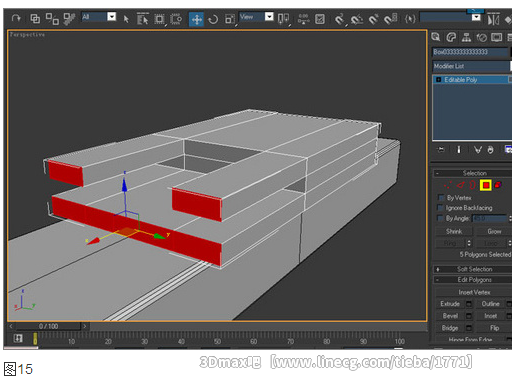Viewport: 512px width, 381px height.
Task: Click the Insert Vertex button
Action: (x=474, y=292)
